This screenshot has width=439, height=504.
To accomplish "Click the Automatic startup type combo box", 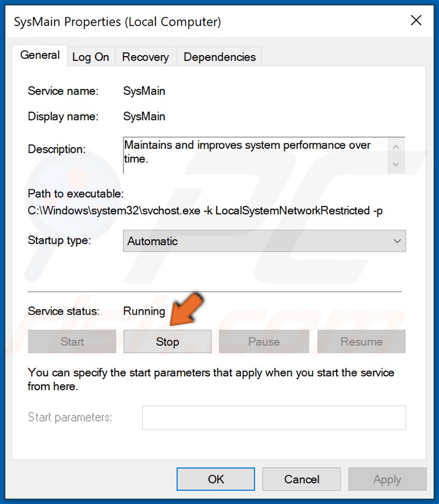I will (250, 241).
